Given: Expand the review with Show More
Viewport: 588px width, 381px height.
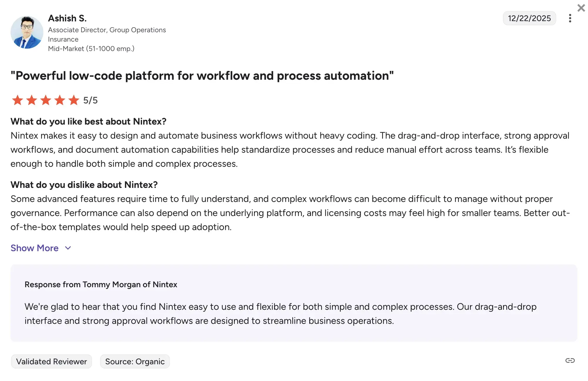Looking at the screenshot, I should (34, 248).
